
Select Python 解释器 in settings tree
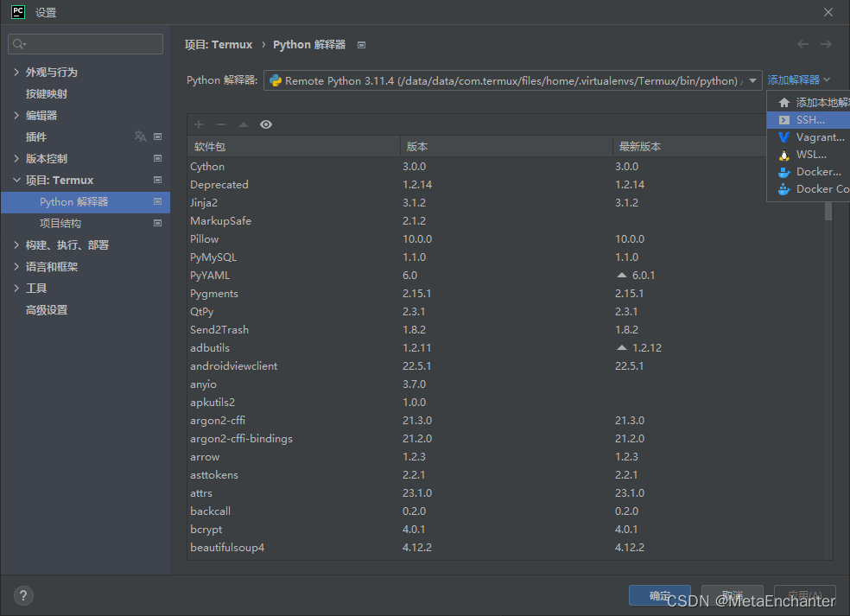point(86,202)
